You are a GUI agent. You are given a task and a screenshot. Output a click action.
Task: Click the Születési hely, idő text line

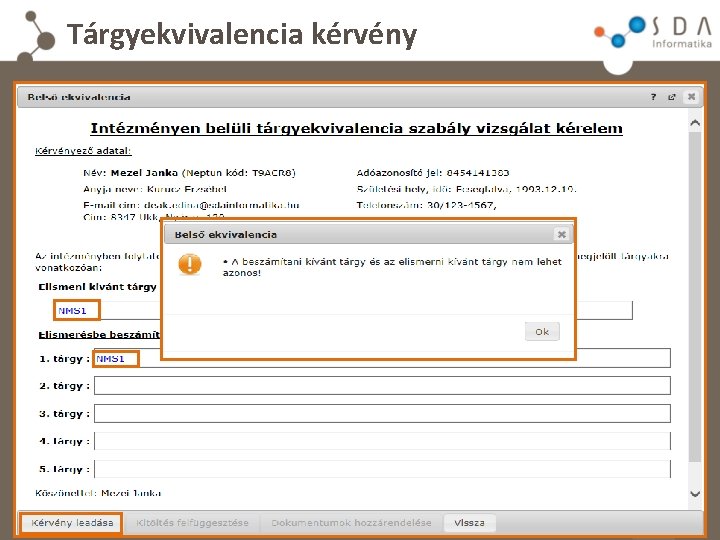pyautogui.click(x=467, y=189)
